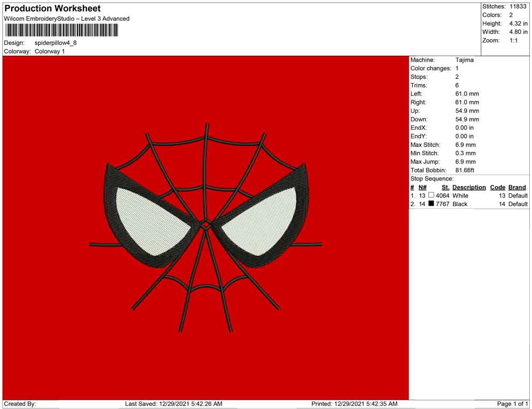532x409 pixels.
Task: Click the 'EndX:' label
Action: click(418, 127)
